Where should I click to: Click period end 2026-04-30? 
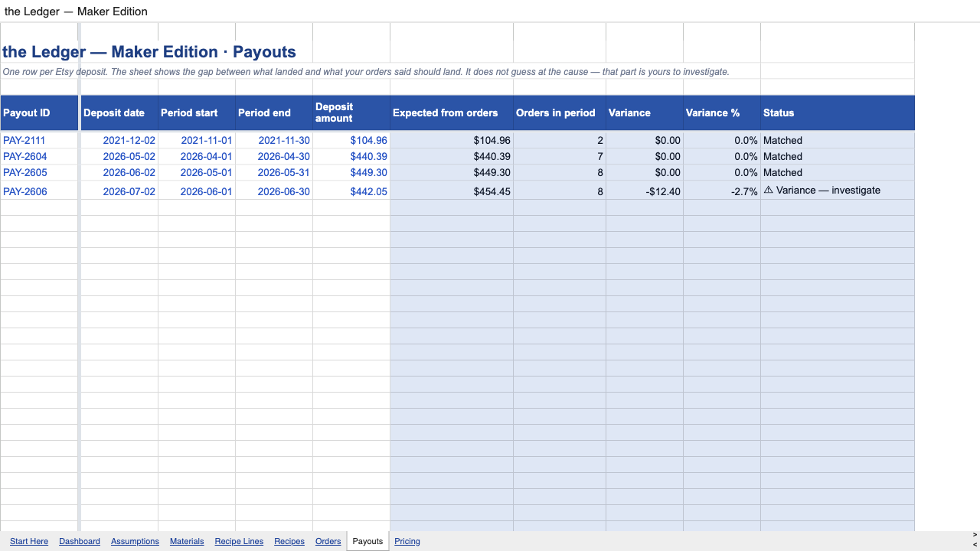[274, 156]
